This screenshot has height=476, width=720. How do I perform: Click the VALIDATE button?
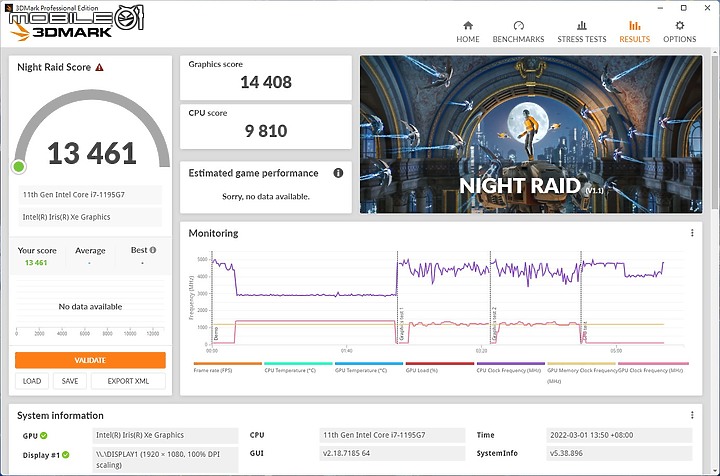(90, 360)
